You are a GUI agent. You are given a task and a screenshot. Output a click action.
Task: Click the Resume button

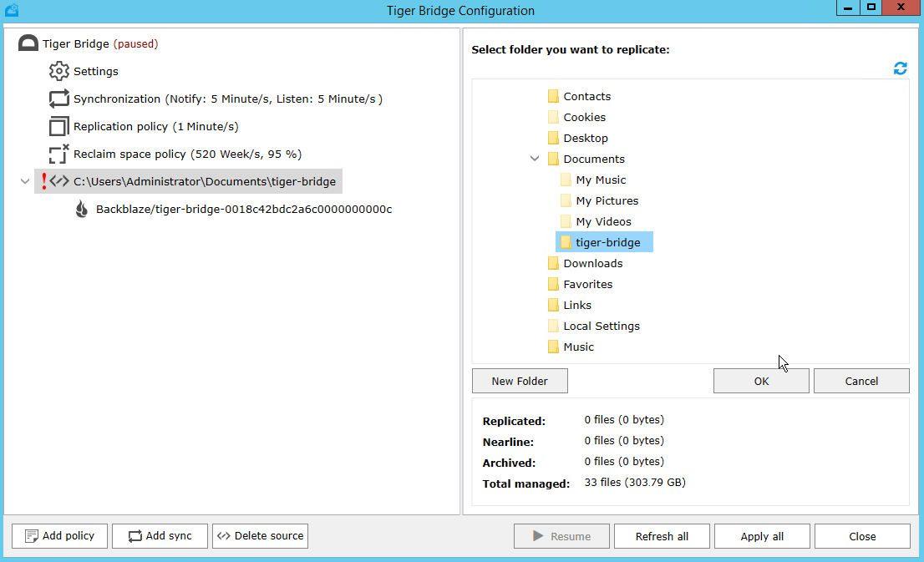click(x=561, y=536)
